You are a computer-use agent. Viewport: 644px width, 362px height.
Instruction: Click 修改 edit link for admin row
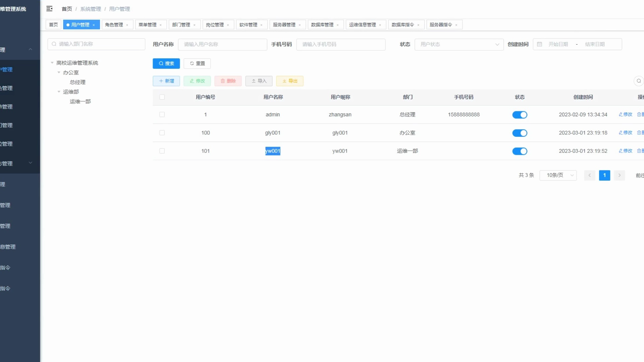626,115
